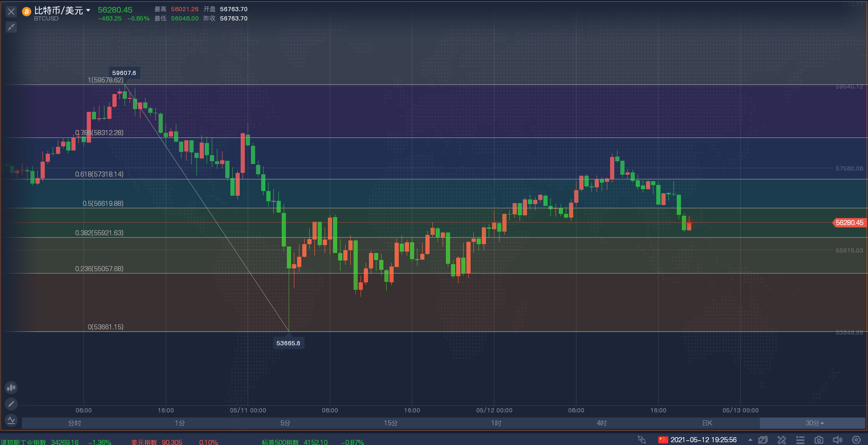
Task: Click the China flag icon
Action: [x=663, y=440]
